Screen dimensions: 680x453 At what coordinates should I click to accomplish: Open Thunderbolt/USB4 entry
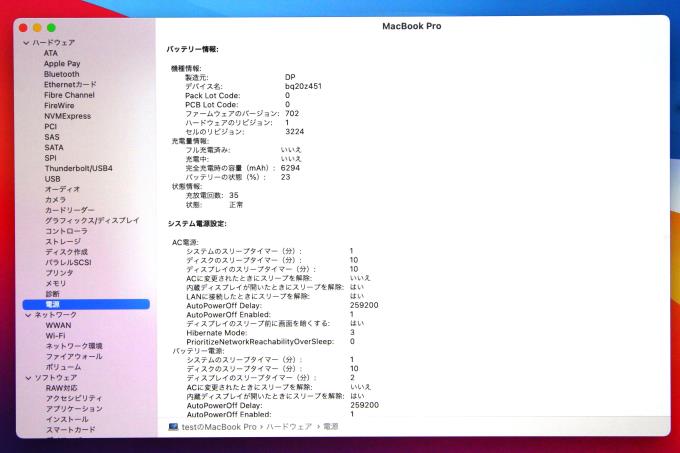(x=78, y=168)
